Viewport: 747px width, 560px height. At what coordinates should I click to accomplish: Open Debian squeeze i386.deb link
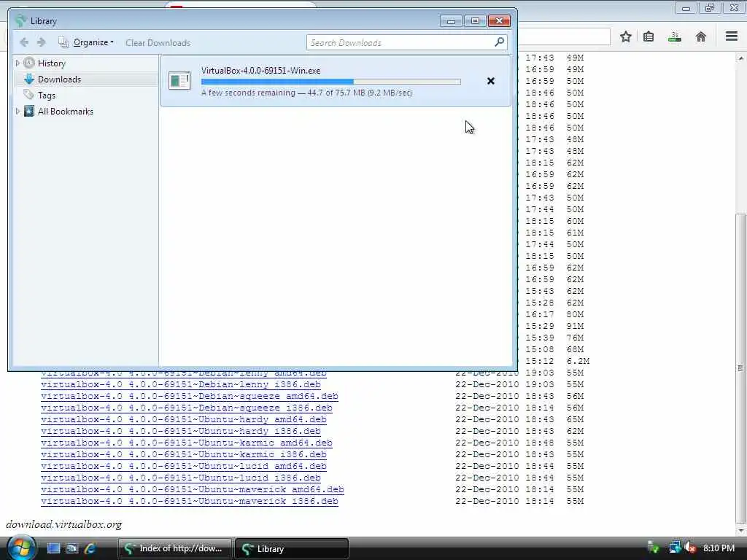(x=186, y=408)
